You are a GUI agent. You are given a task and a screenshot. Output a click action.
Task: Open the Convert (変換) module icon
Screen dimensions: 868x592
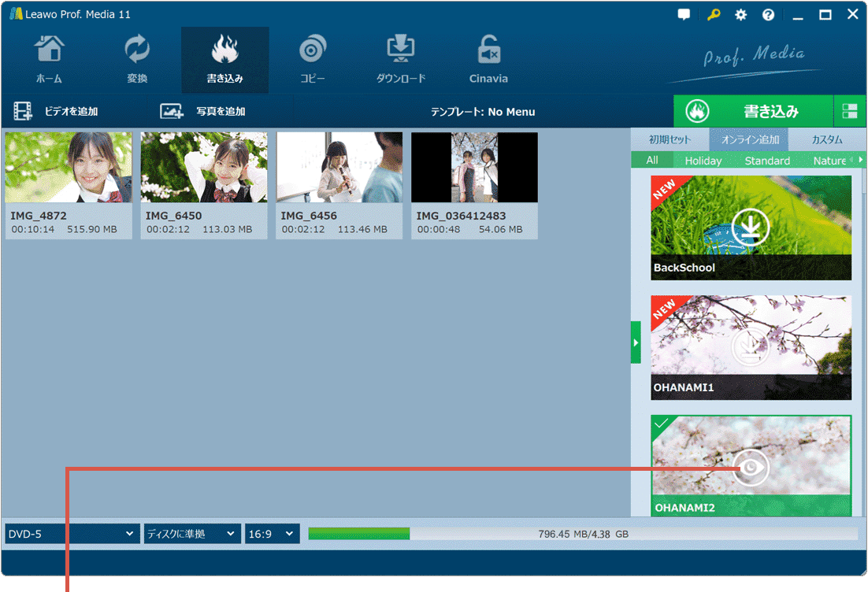tap(137, 59)
